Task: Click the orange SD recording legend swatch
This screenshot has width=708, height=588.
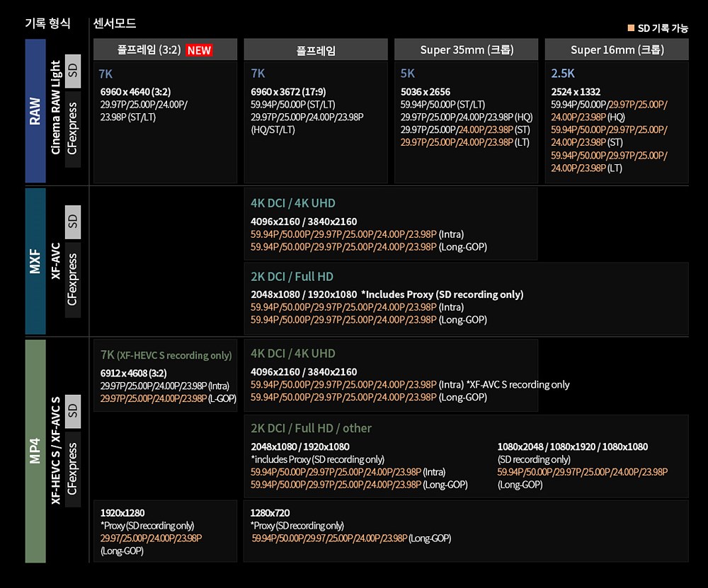Action: tap(631, 28)
